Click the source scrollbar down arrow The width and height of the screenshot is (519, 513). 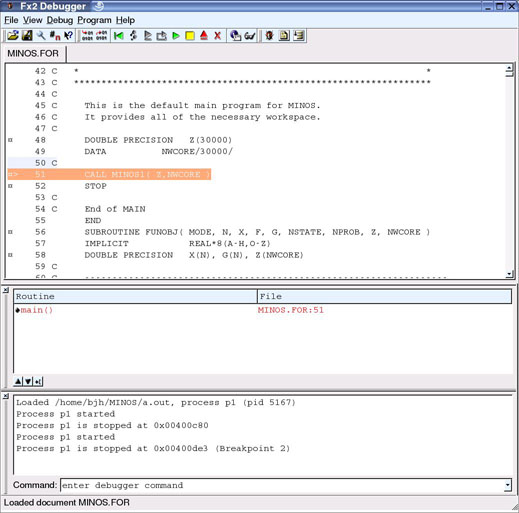pos(509,274)
